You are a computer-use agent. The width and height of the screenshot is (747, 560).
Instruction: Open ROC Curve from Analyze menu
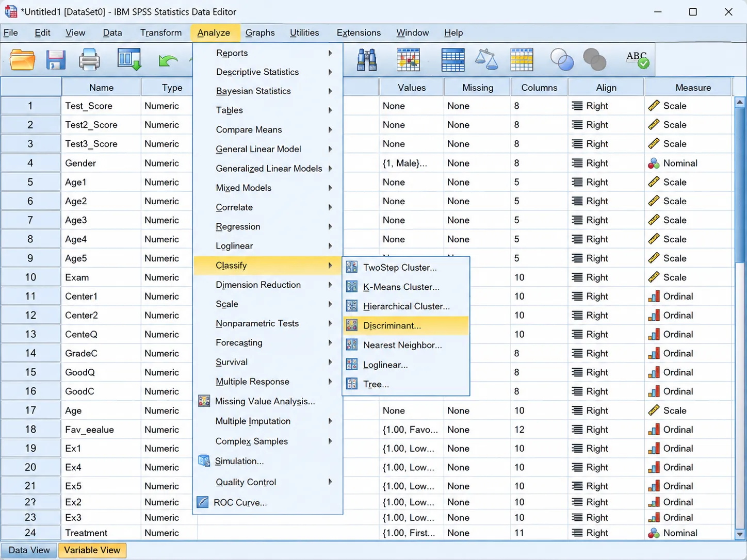(268, 502)
